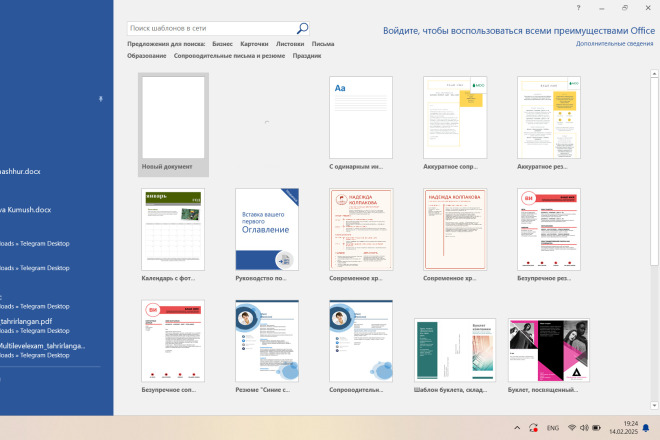
Task: Select the Праздник search suggestion
Action: coord(307,56)
